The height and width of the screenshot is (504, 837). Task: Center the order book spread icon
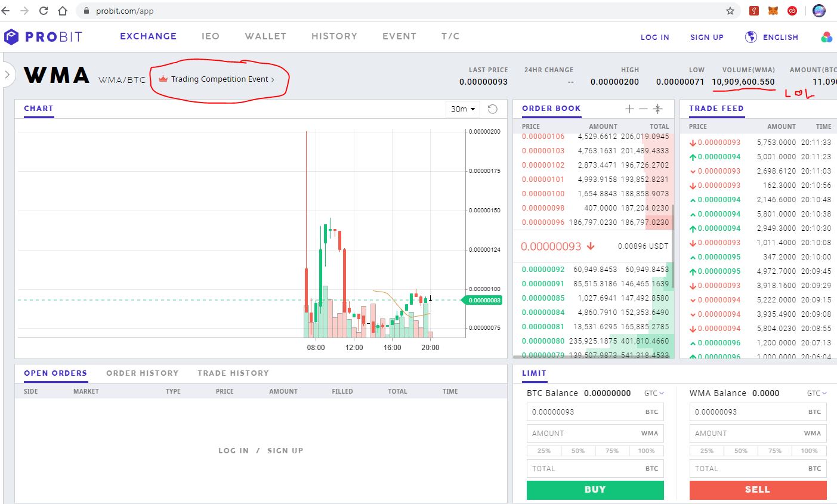coord(657,109)
